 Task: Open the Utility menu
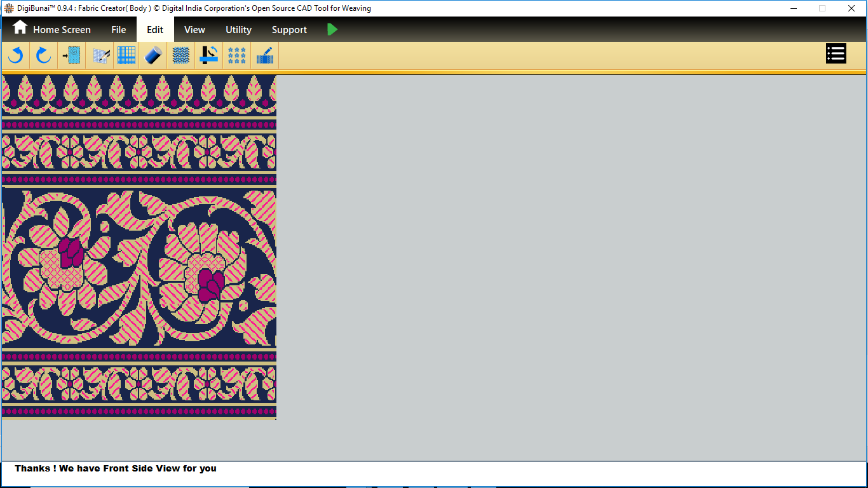click(x=238, y=29)
